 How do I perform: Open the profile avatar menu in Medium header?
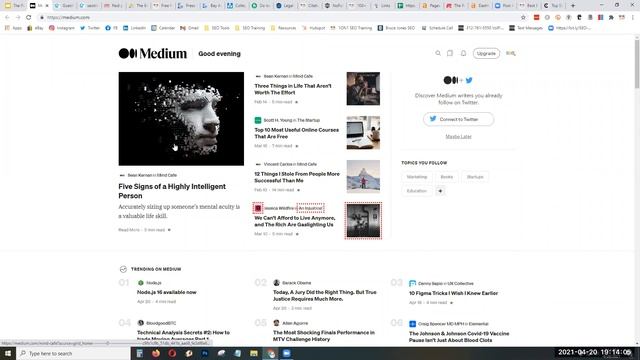point(511,53)
